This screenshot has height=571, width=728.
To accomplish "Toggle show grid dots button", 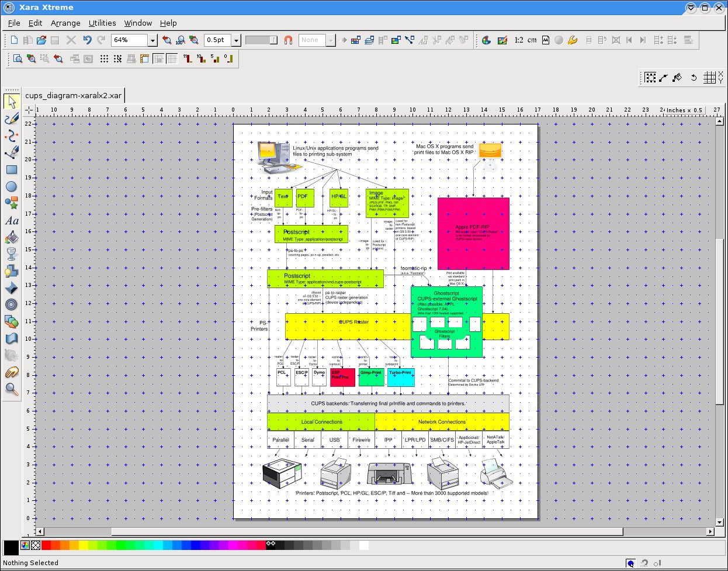I will tap(104, 58).
